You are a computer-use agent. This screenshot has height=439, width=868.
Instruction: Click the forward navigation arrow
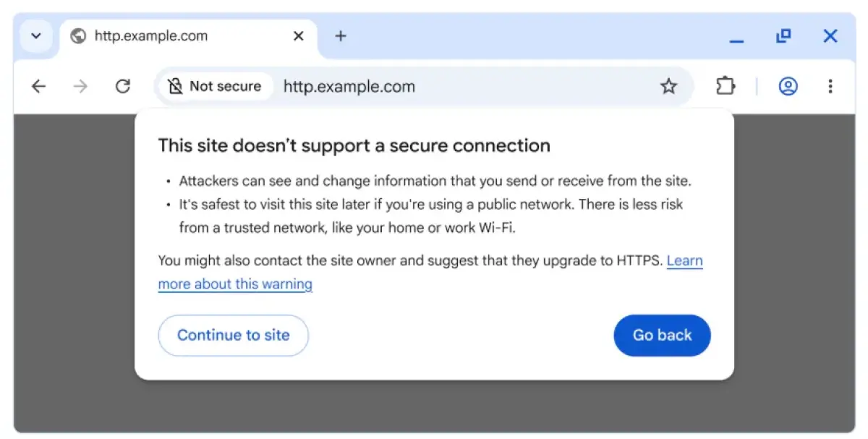(80, 86)
